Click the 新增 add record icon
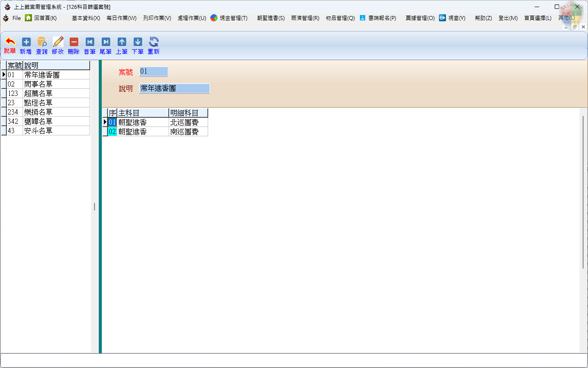The height and width of the screenshot is (368, 588). pyautogui.click(x=26, y=42)
